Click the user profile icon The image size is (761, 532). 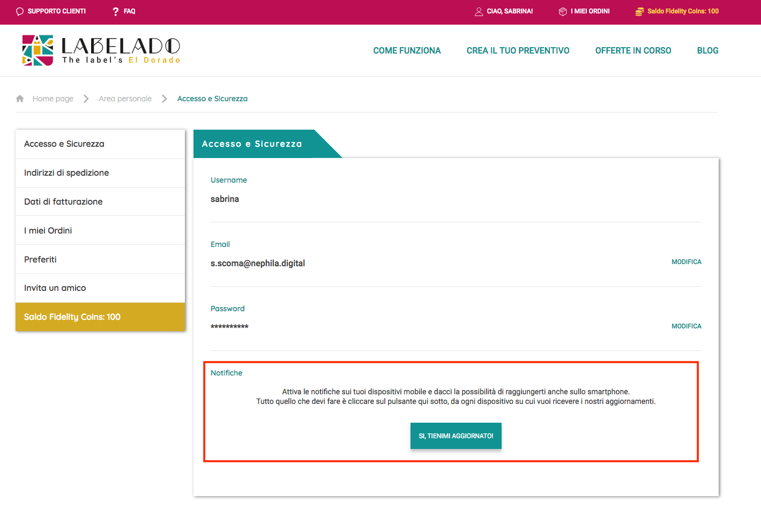pyautogui.click(x=479, y=11)
